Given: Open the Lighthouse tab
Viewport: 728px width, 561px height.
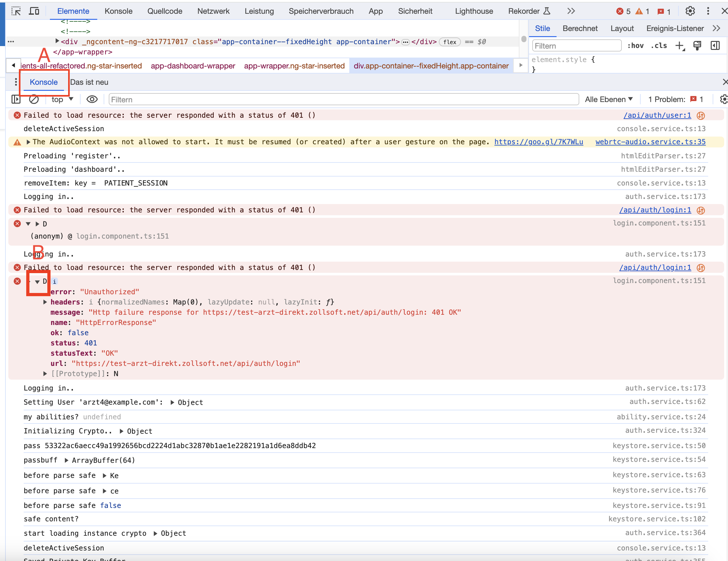Looking at the screenshot, I should (x=474, y=11).
